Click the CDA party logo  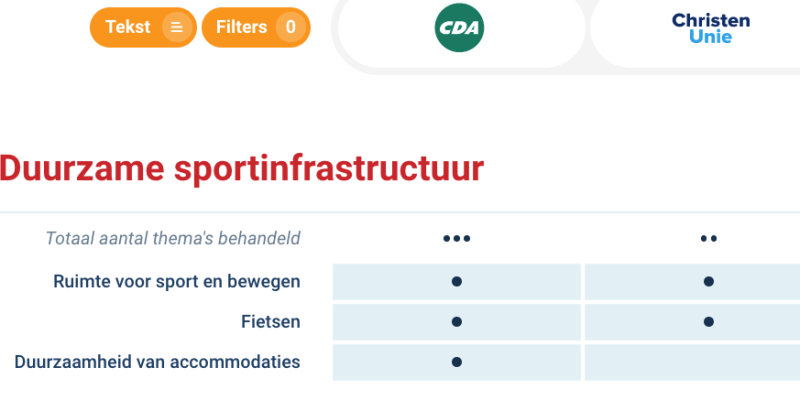pos(459,28)
